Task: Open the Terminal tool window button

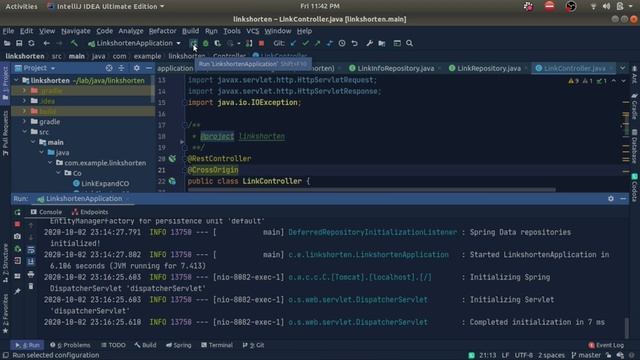Action: 217,345
